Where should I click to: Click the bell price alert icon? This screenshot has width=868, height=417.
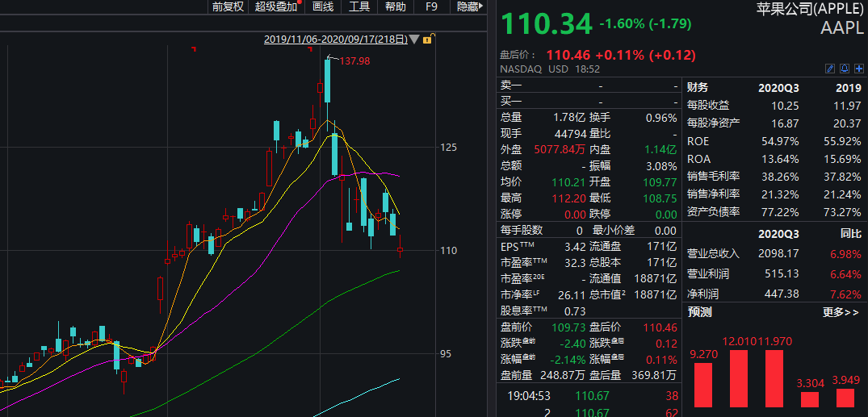click(x=845, y=69)
